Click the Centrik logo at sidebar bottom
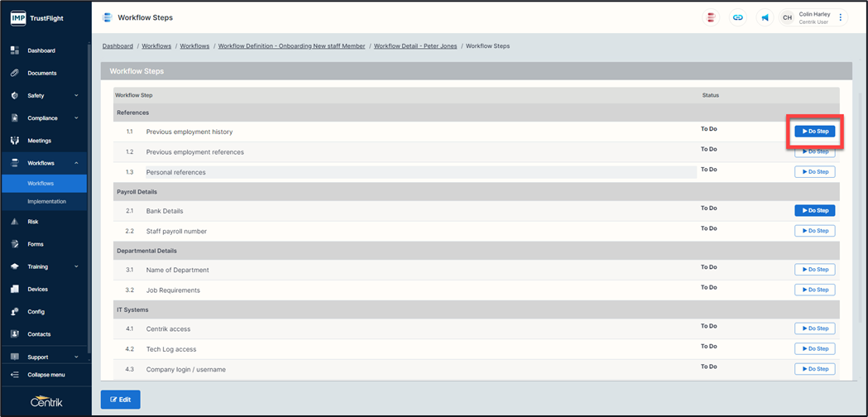The image size is (868, 417). pos(46,402)
